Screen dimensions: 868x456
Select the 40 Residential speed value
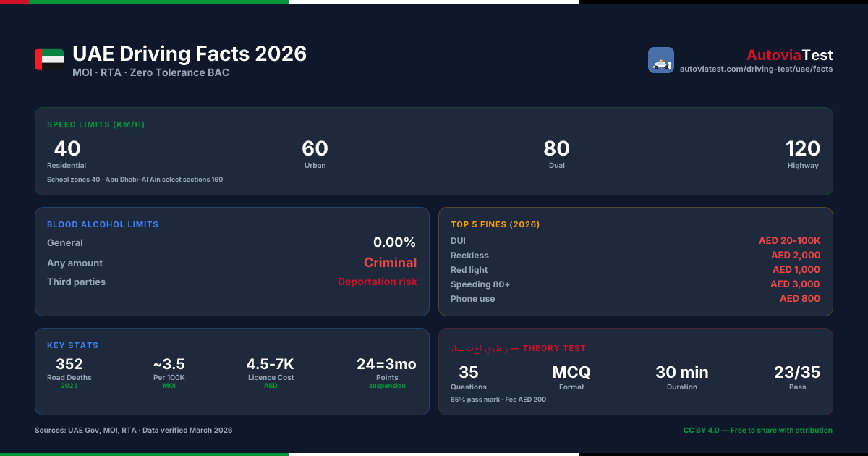click(67, 154)
